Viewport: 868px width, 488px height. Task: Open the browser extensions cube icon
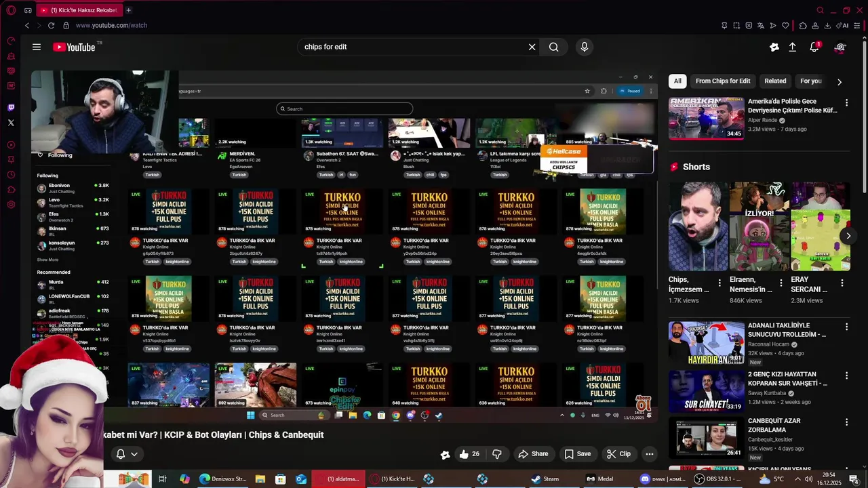803,25
